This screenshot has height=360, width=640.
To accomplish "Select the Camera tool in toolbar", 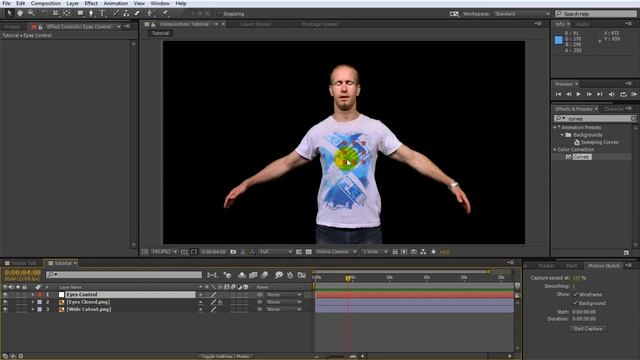I will (56, 13).
